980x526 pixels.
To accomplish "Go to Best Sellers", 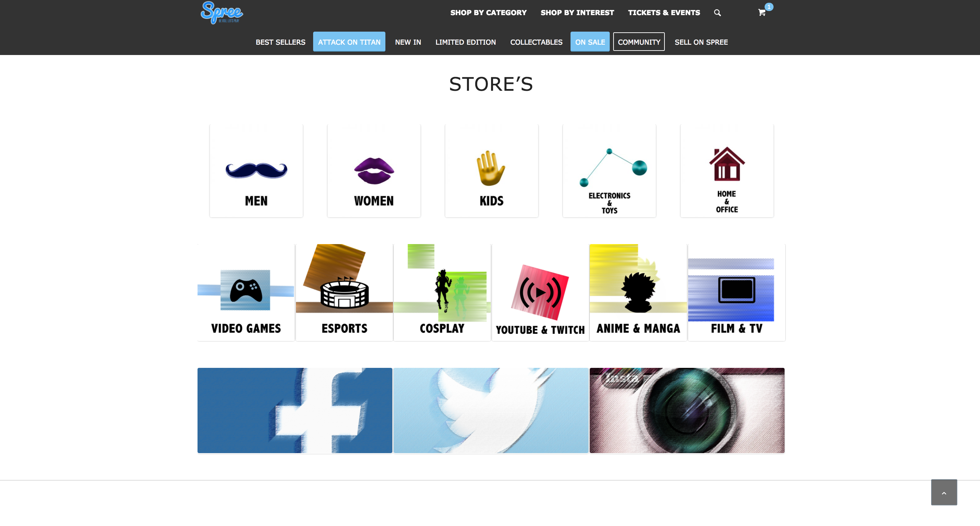I will [280, 42].
